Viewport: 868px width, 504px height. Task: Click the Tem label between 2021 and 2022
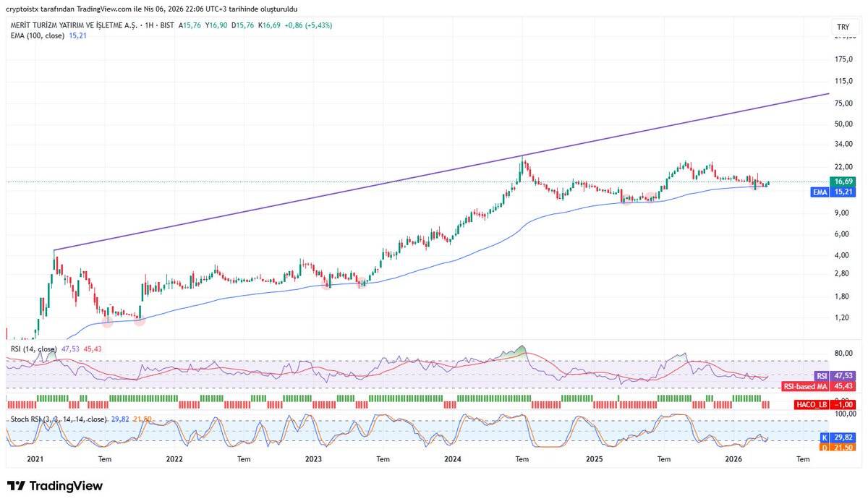(x=104, y=459)
